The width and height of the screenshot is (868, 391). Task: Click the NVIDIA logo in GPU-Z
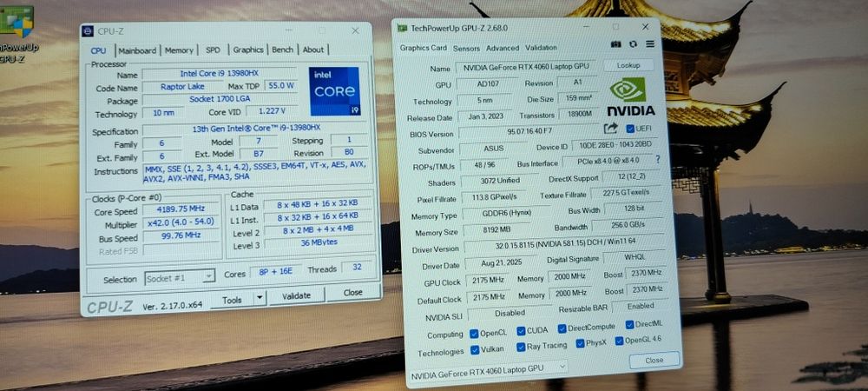[x=630, y=97]
